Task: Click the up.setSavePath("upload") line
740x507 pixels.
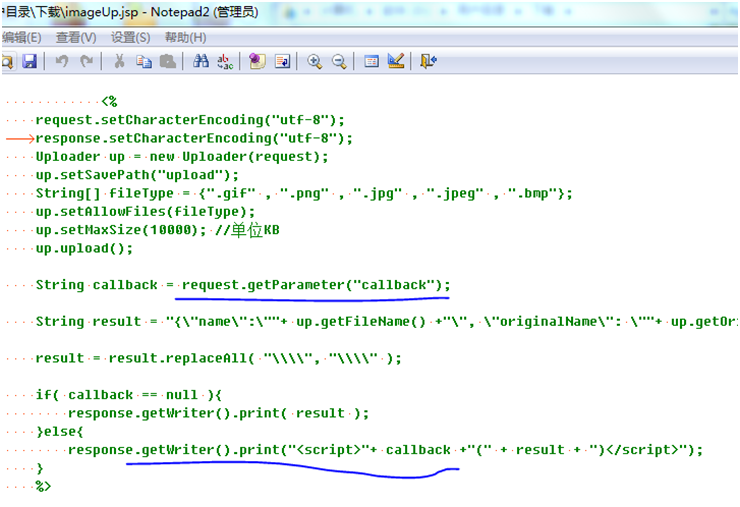Action: click(x=137, y=175)
